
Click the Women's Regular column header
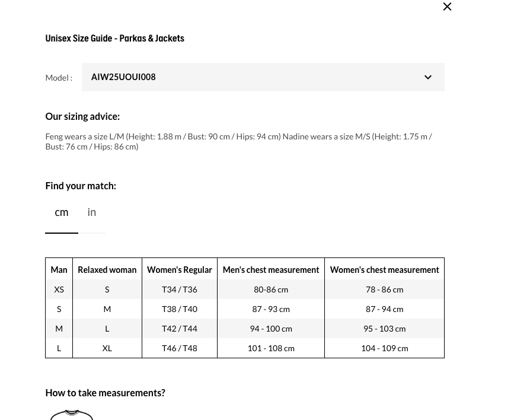click(x=180, y=270)
